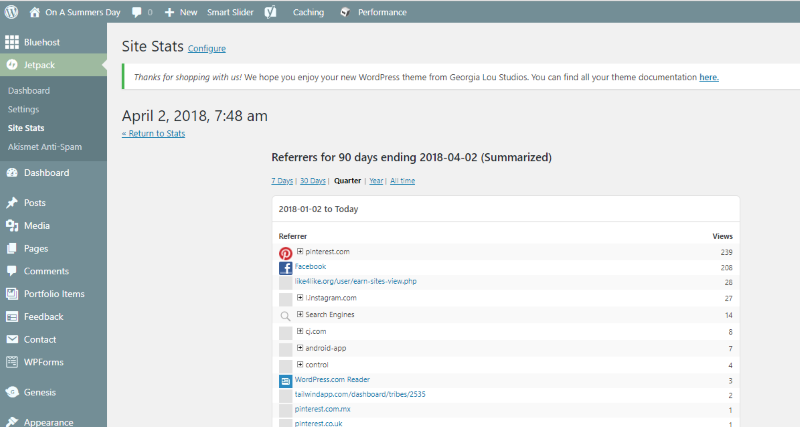Click the Views column header

pyautogui.click(x=722, y=236)
